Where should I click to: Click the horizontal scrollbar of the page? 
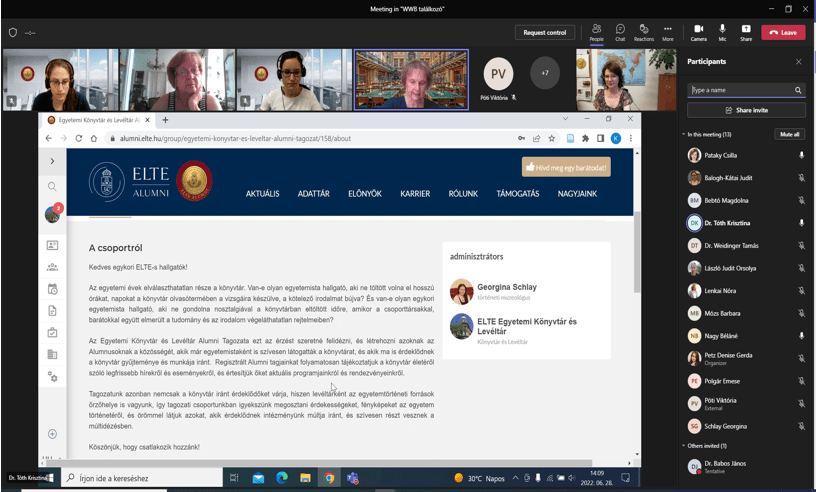pyautogui.click(x=318, y=462)
